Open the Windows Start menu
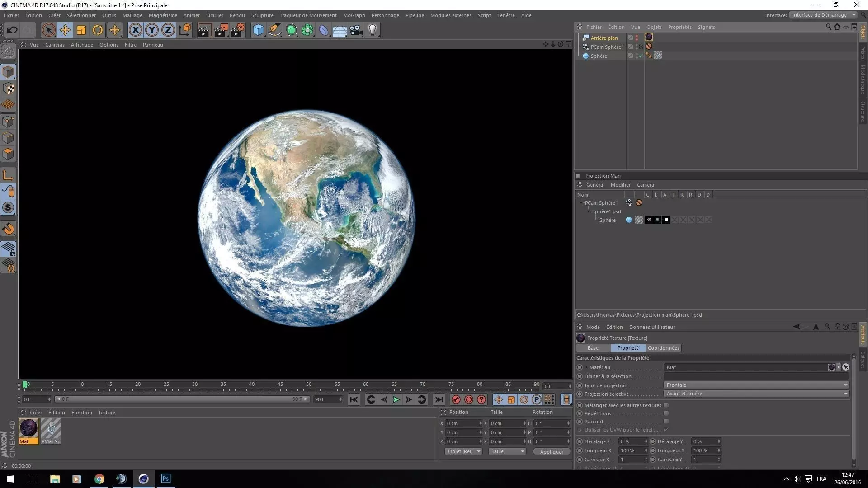 [11, 479]
